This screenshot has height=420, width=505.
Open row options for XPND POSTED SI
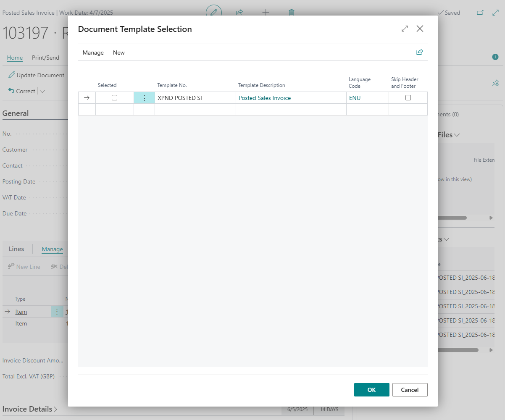144,98
